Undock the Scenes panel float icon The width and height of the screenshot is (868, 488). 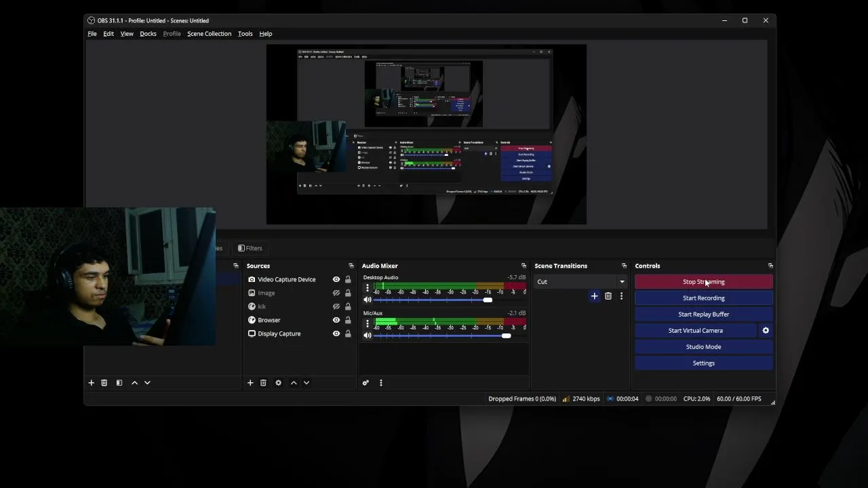click(236, 266)
